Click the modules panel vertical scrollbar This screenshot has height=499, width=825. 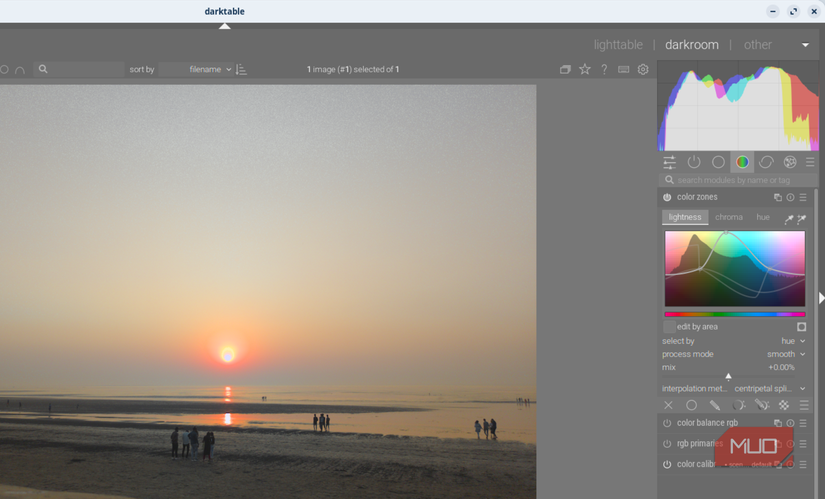click(817, 342)
